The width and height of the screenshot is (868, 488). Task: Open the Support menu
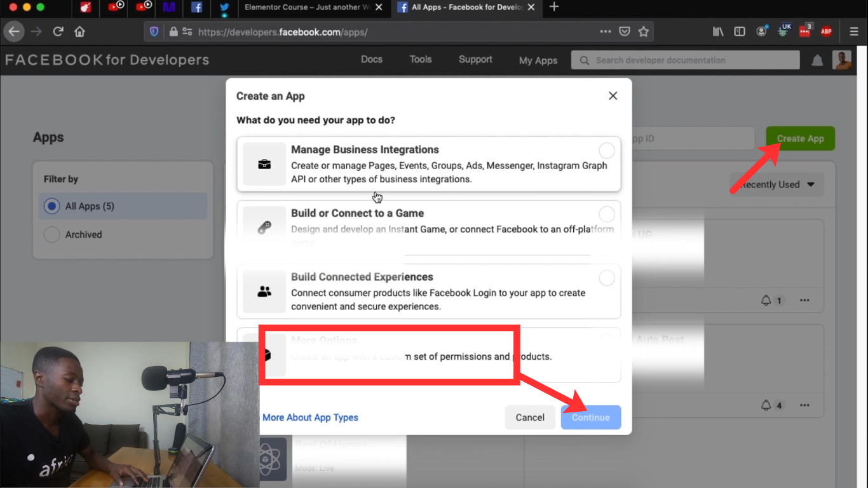click(x=475, y=59)
